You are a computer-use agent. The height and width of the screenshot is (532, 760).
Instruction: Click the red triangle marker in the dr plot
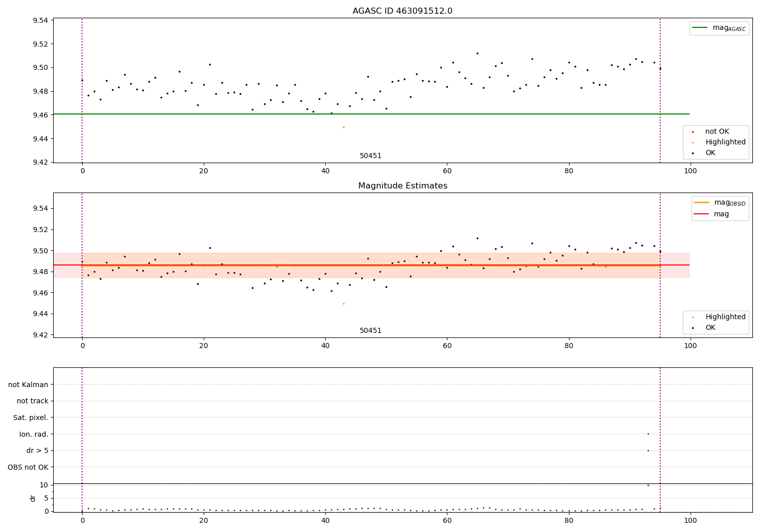[x=648, y=485]
